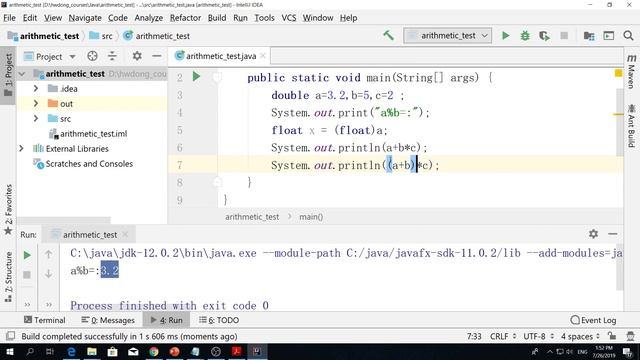
Task: Change line separator CRLF in status bar
Action: 503,336
